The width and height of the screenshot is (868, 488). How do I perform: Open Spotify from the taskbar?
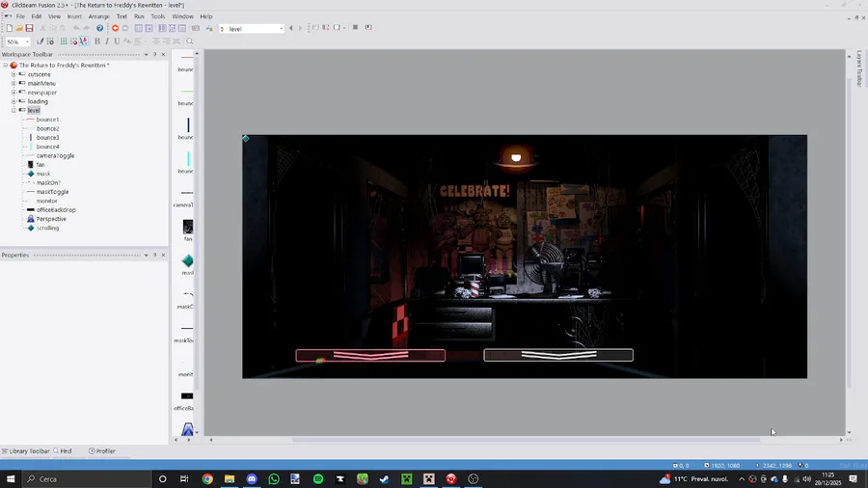(318, 479)
